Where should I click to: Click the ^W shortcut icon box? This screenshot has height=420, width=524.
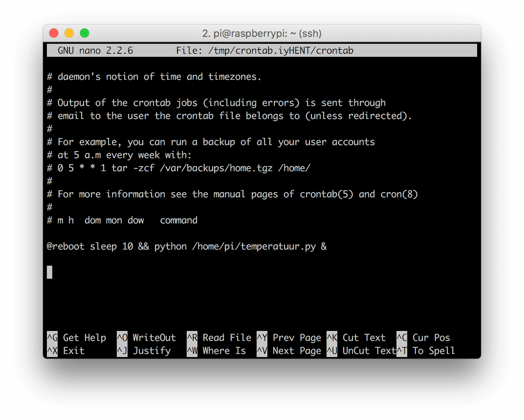(x=192, y=351)
